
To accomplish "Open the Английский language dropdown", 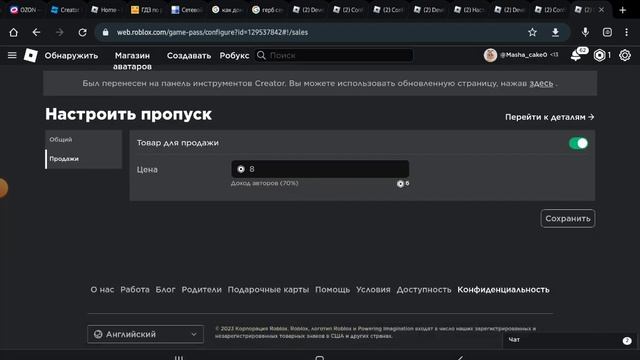I will pyautogui.click(x=145, y=334).
